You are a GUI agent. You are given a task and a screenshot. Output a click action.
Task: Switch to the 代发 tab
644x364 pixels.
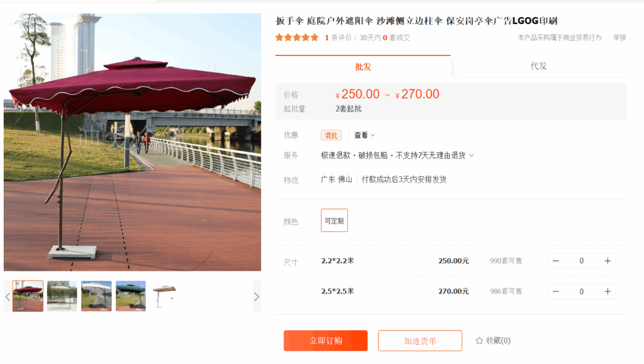[x=538, y=66]
